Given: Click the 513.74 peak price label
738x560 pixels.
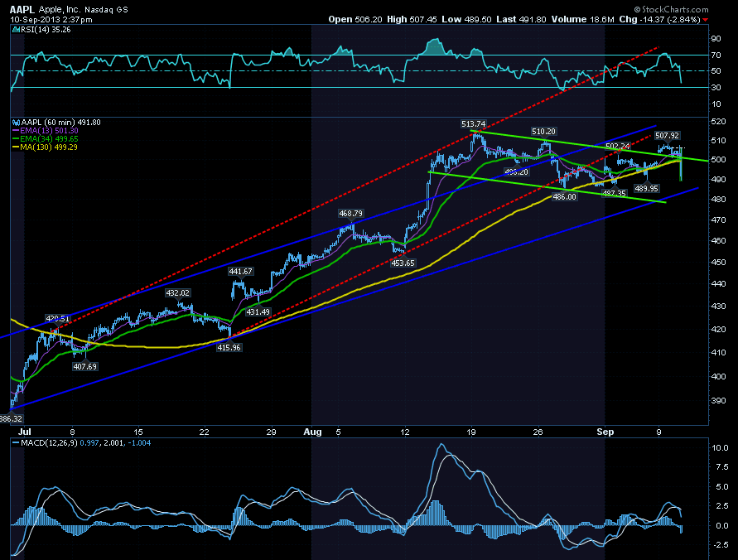Looking at the screenshot, I should click(473, 123).
